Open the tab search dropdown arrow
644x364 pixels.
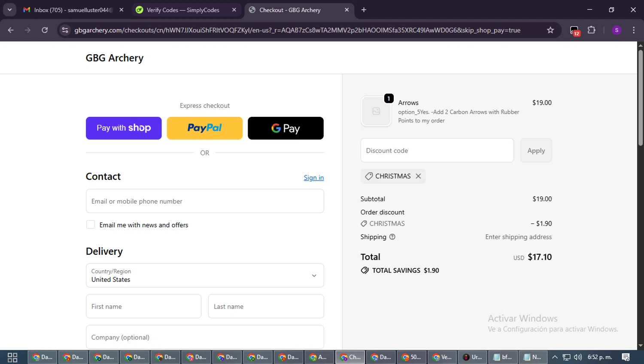pyautogui.click(x=9, y=9)
